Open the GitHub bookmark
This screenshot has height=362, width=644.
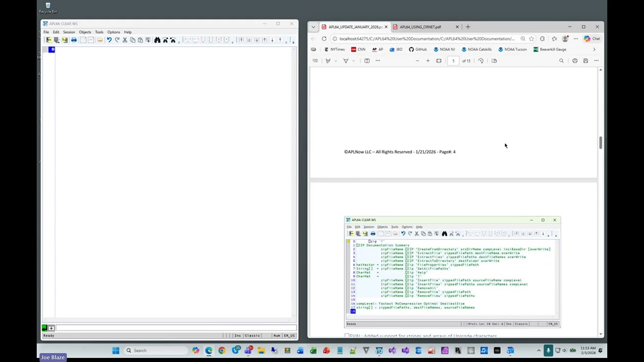point(418,49)
